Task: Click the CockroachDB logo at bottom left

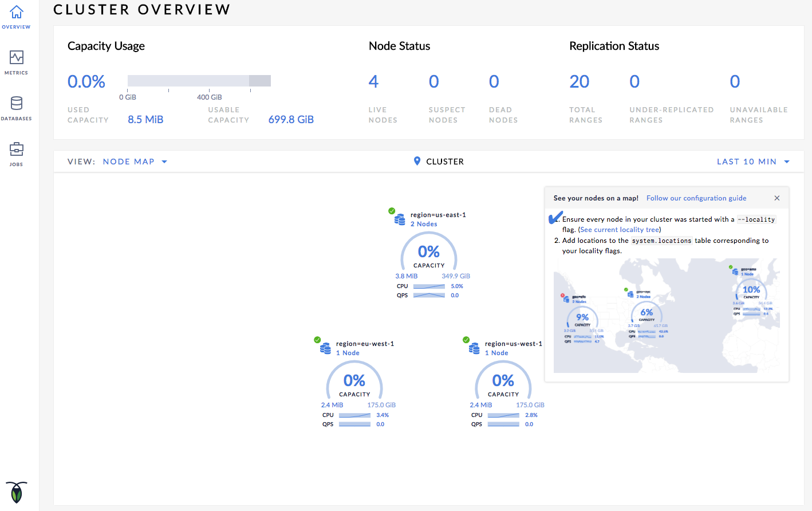Action: pos(16,492)
